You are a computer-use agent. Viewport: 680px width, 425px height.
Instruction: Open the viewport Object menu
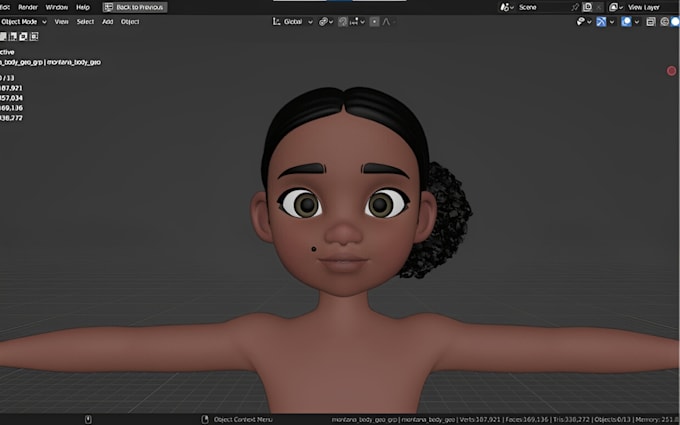point(130,22)
